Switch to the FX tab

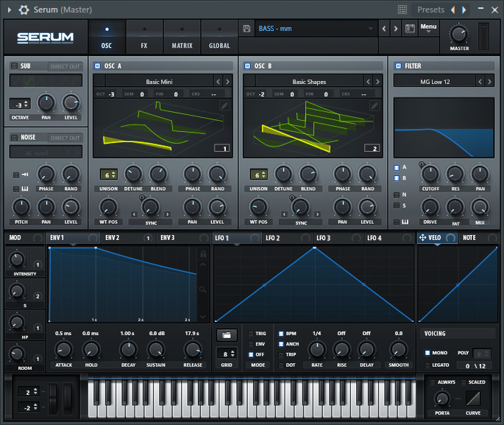click(x=144, y=37)
